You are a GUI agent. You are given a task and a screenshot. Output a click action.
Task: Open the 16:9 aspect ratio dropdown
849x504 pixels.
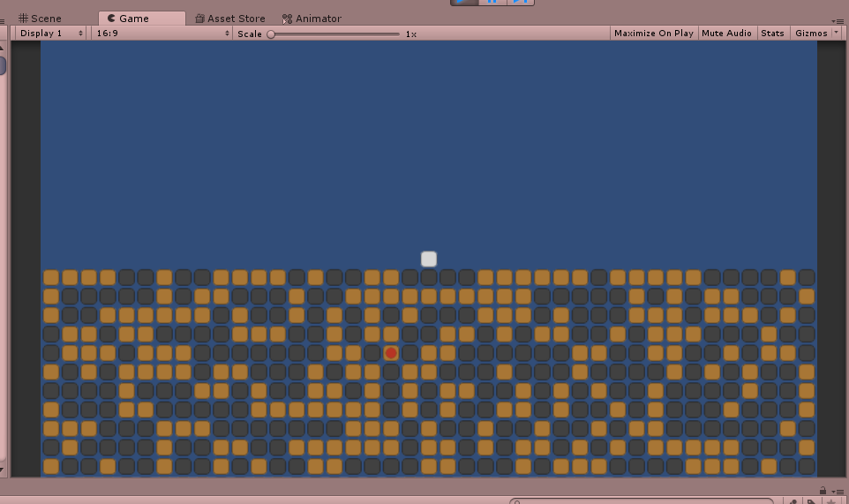pos(162,33)
